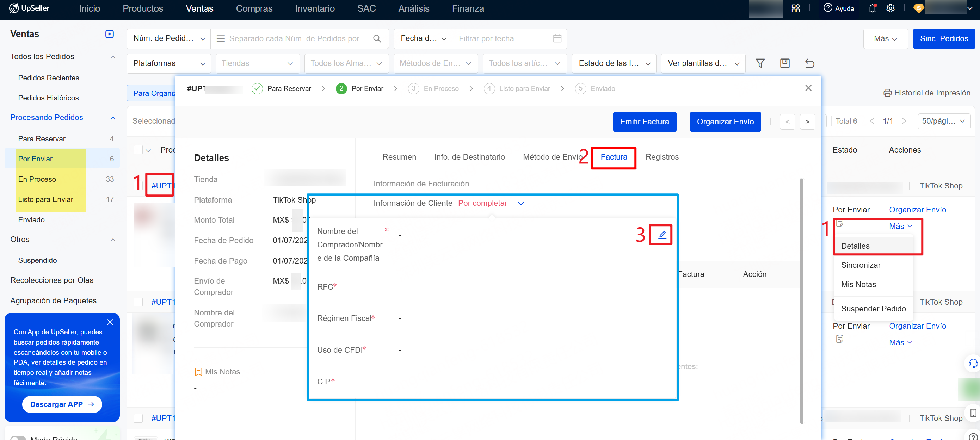Click the search magnifier icon

[377, 38]
